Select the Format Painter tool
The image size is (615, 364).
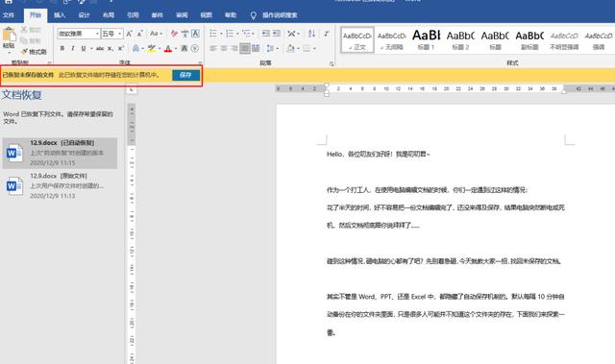[x=34, y=52]
